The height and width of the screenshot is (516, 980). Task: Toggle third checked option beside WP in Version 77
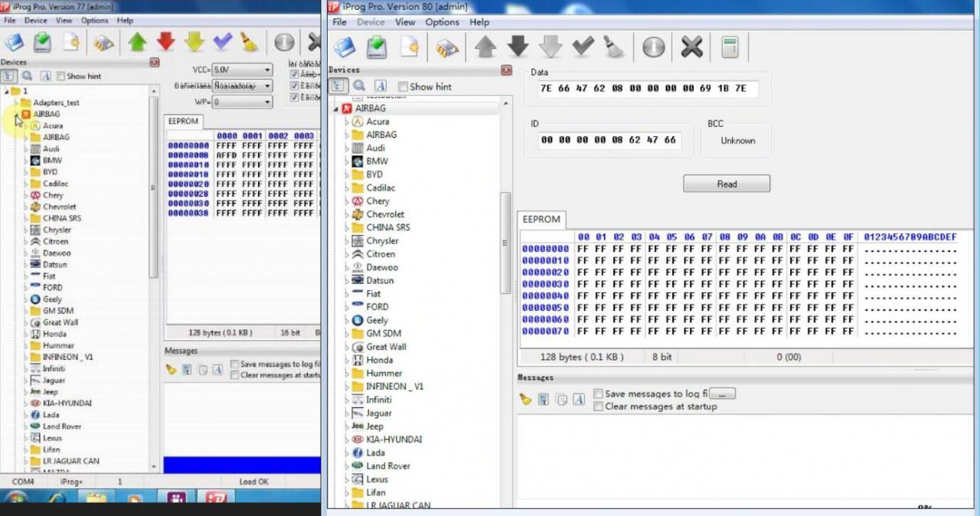tap(294, 97)
